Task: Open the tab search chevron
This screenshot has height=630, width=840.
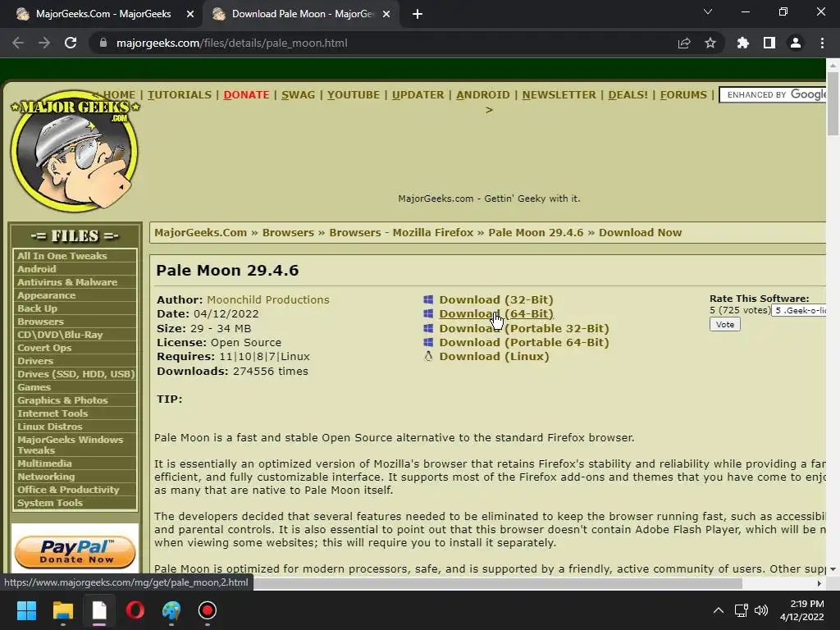Action: (x=708, y=11)
